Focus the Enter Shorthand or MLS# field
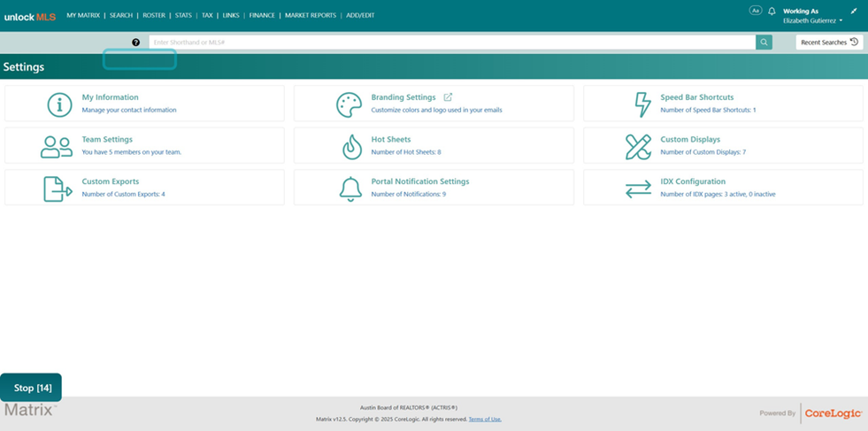 452,42
